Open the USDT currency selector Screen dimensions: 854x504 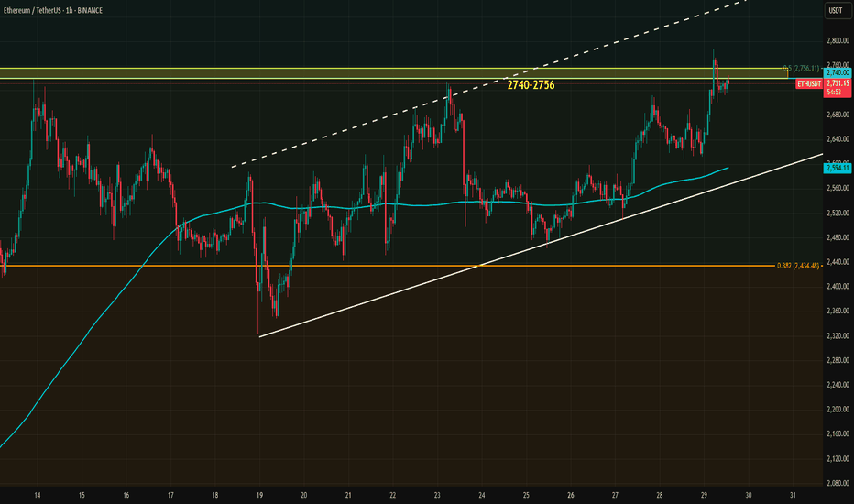pyautogui.click(x=836, y=10)
